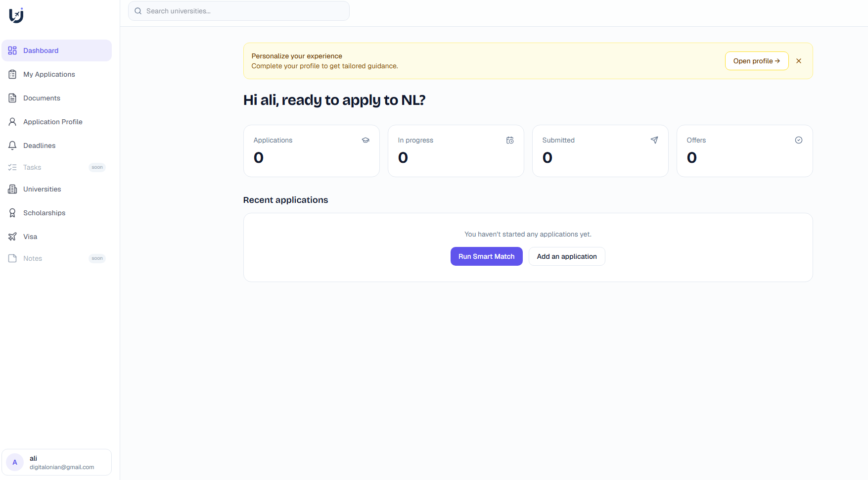The width and height of the screenshot is (868, 480).
Task: Focus the Search universities field
Action: 239,11
